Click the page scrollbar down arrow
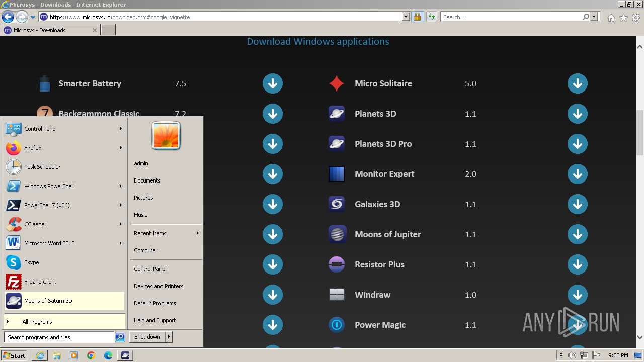644x362 pixels. [x=640, y=337]
